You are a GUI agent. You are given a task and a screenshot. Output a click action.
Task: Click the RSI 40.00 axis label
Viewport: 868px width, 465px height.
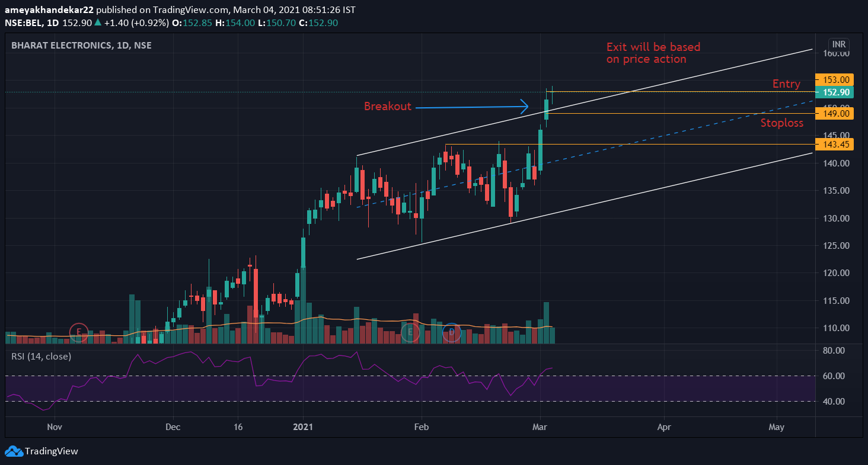(x=834, y=401)
